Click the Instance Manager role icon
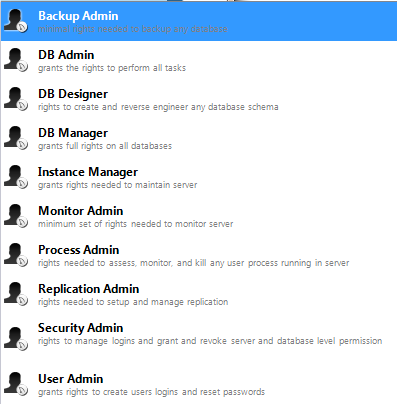397x404 pixels. (x=16, y=177)
